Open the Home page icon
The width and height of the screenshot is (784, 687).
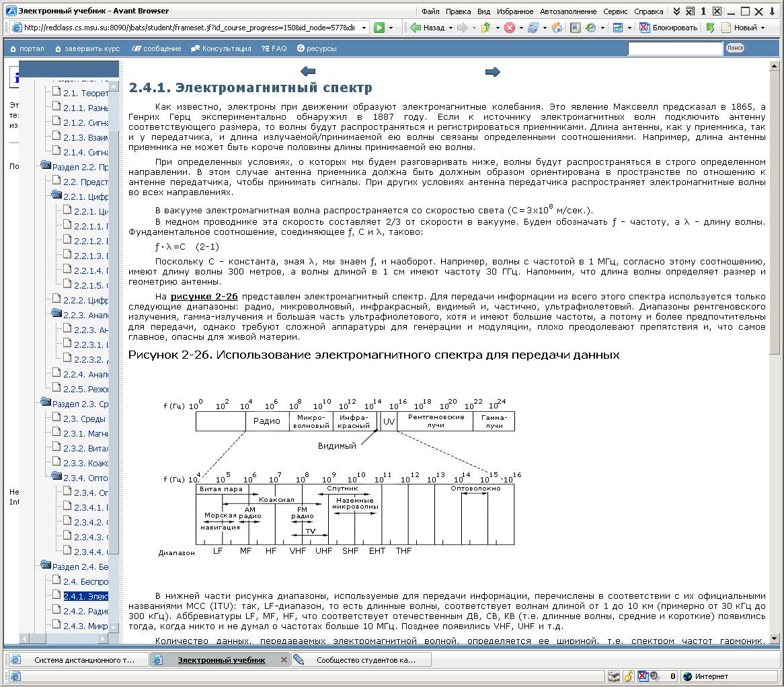pos(557,28)
